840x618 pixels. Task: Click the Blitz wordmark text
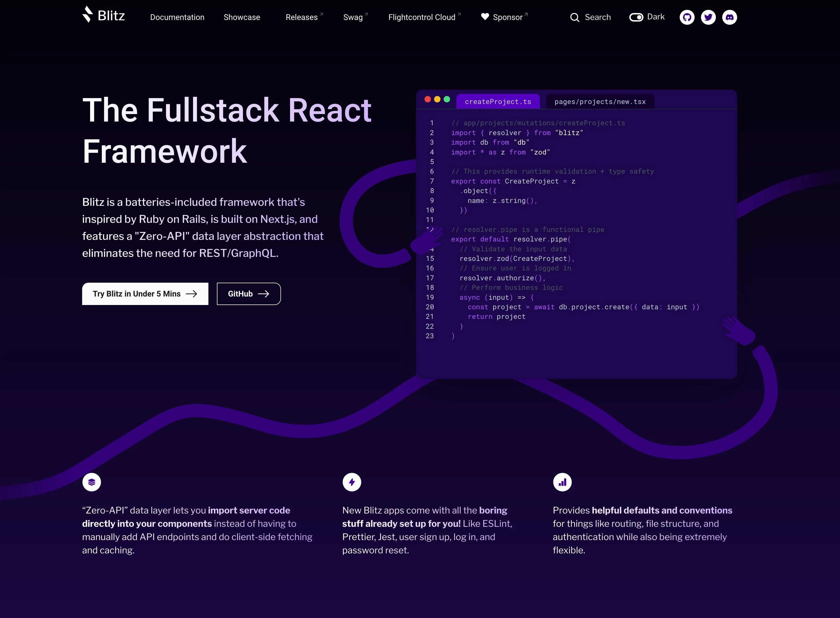tap(111, 16)
